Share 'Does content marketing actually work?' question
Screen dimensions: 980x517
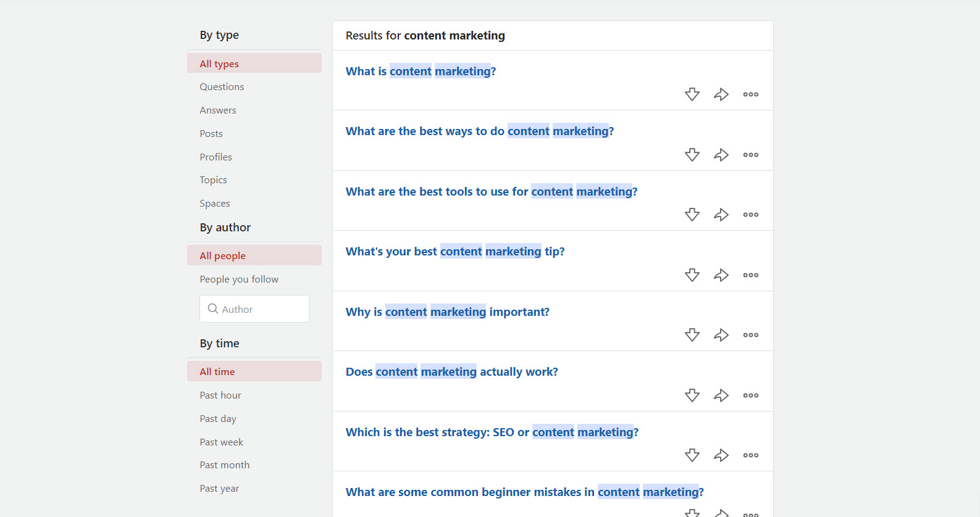pyautogui.click(x=721, y=395)
